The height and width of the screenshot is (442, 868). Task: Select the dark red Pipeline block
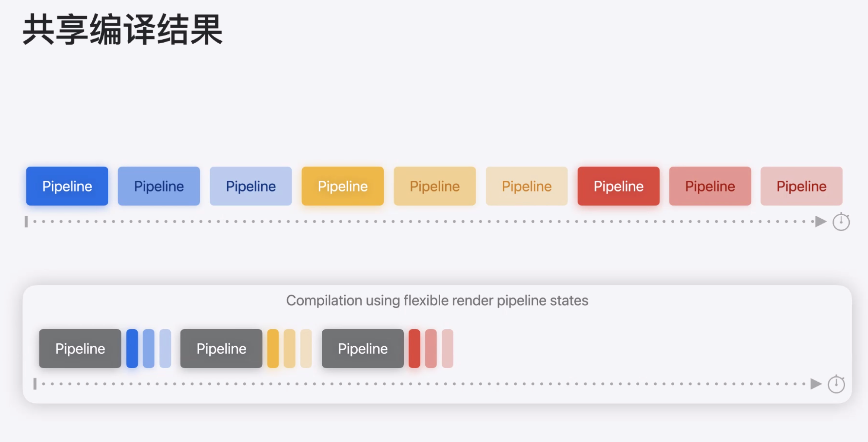618,186
